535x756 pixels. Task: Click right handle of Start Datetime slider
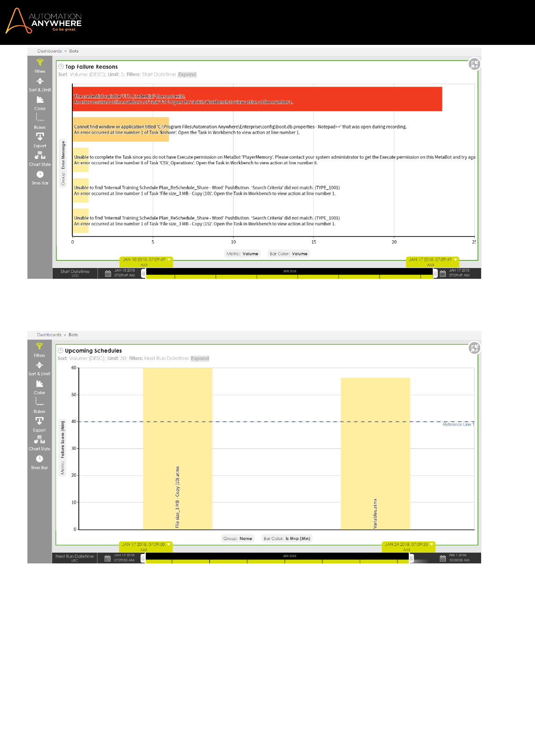tap(435, 273)
